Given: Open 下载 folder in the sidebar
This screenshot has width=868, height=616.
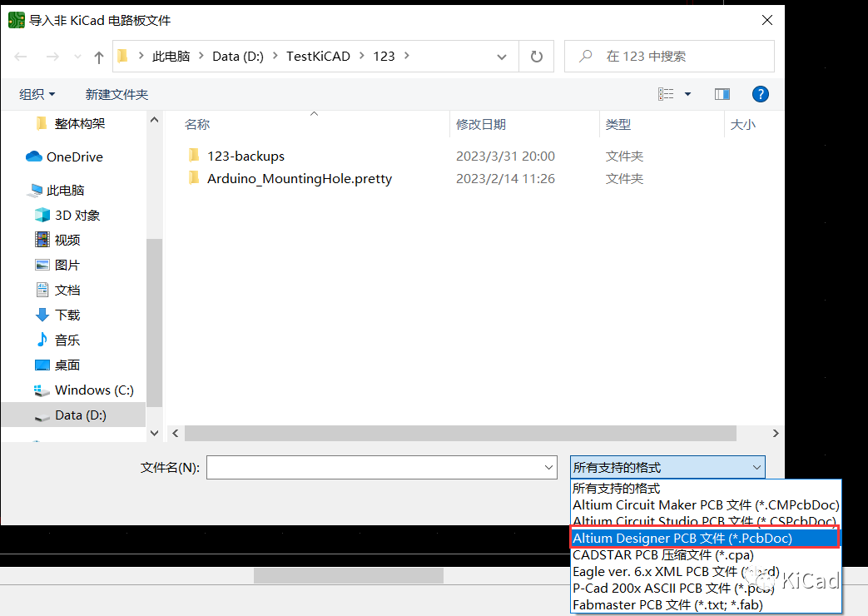Looking at the screenshot, I should point(67,315).
